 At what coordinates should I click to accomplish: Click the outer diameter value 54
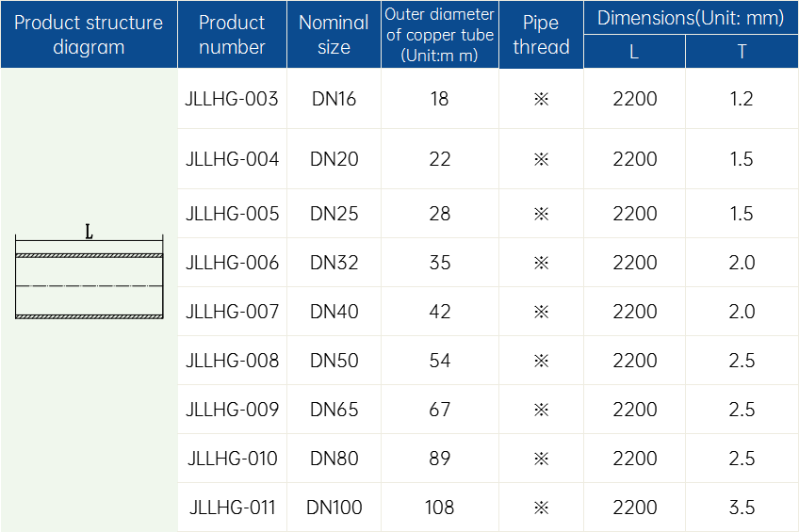click(440, 361)
